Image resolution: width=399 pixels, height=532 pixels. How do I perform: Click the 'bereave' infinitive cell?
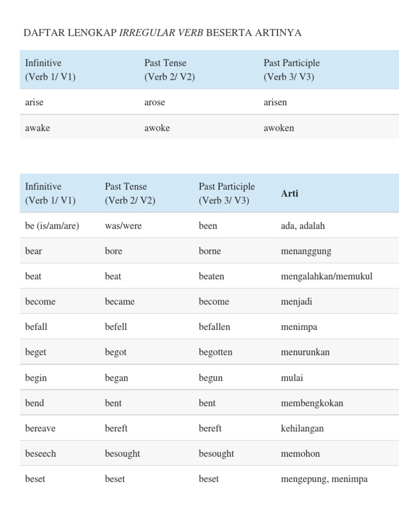[40, 429]
